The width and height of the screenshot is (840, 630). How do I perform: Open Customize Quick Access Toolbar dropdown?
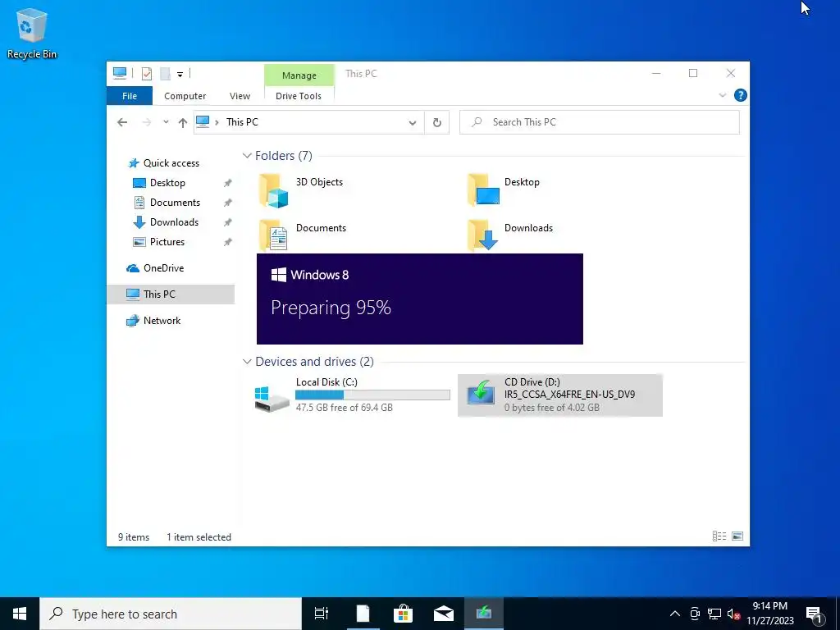[180, 74]
